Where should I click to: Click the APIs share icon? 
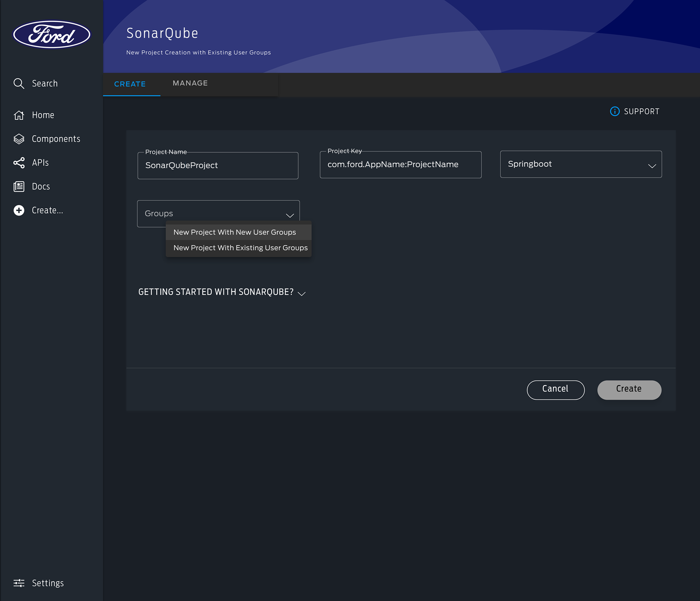click(x=19, y=163)
